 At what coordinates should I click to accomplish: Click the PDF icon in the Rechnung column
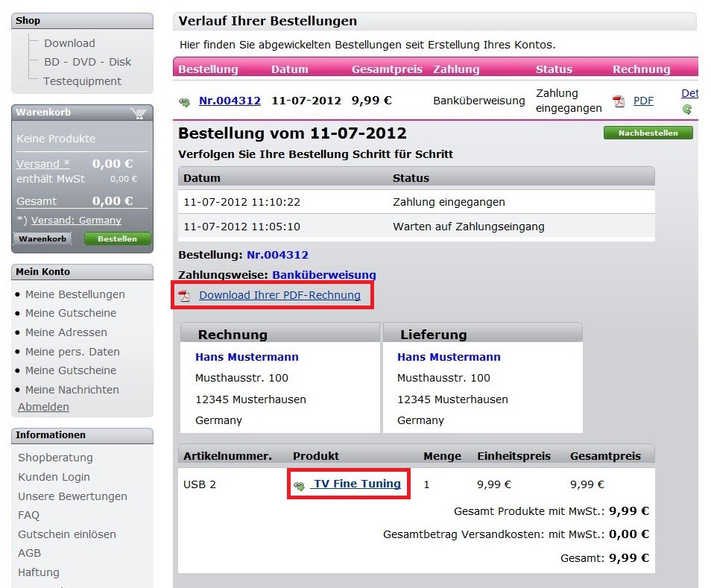pos(619,101)
